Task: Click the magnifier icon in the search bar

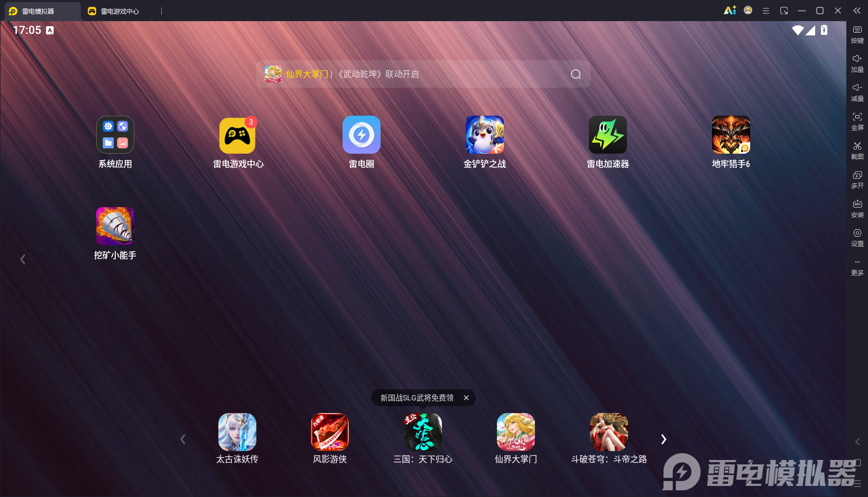Action: (x=576, y=74)
